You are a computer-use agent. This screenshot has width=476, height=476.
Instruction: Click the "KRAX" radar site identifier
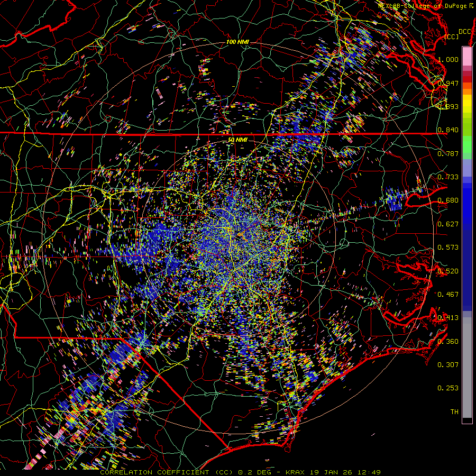(295, 472)
